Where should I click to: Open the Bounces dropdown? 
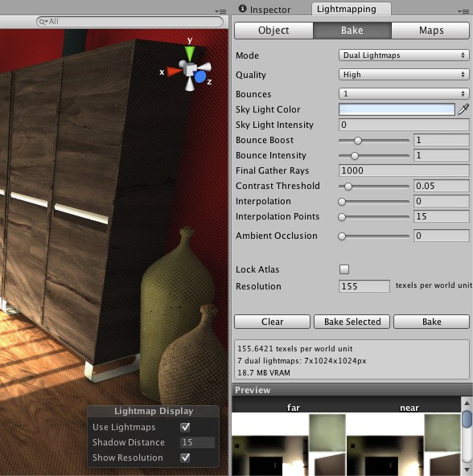pyautogui.click(x=404, y=93)
